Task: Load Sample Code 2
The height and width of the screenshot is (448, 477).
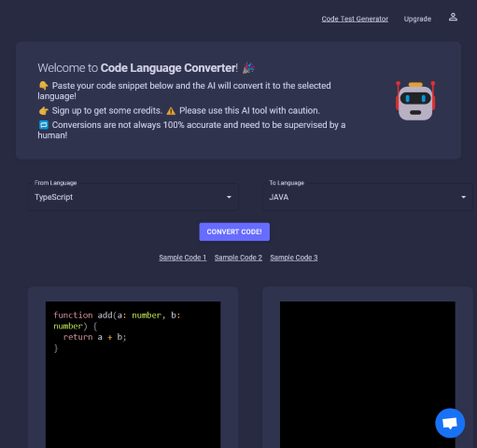Action: 238,258
